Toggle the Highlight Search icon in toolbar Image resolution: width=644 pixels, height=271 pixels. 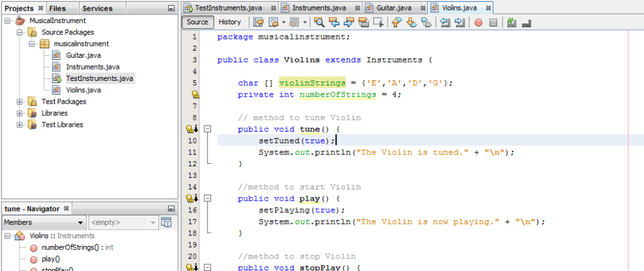(x=363, y=22)
